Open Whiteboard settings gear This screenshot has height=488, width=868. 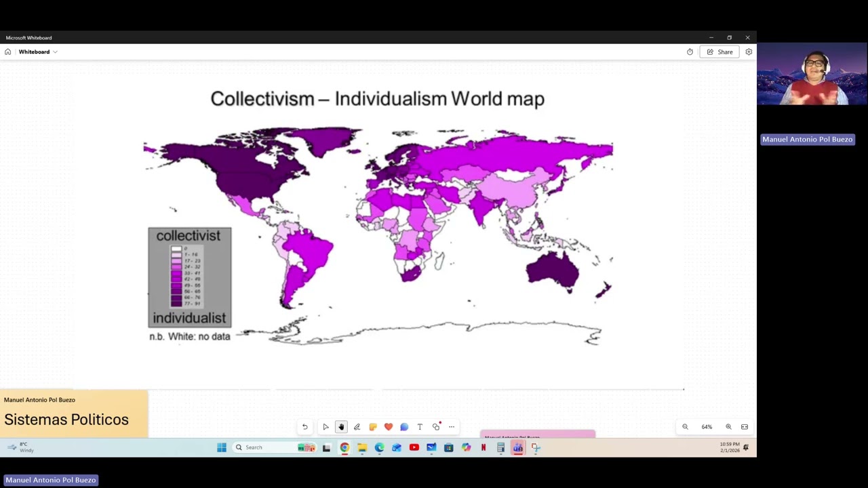coord(749,52)
